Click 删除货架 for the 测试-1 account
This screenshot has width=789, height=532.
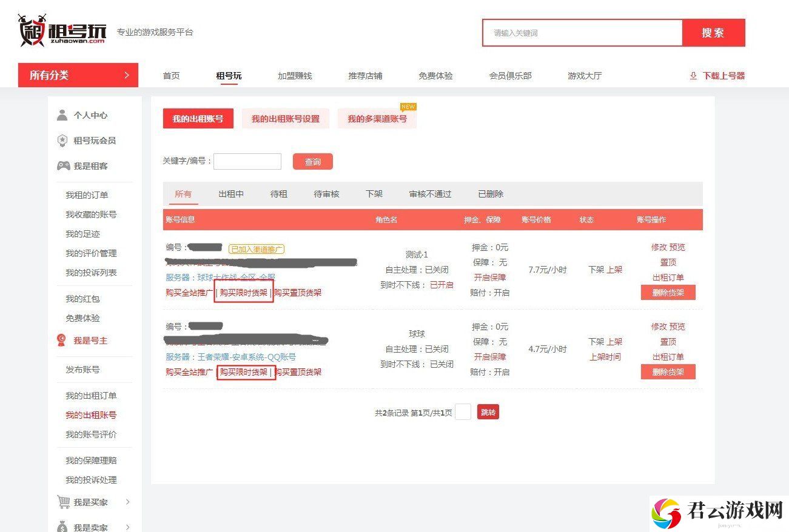668,293
